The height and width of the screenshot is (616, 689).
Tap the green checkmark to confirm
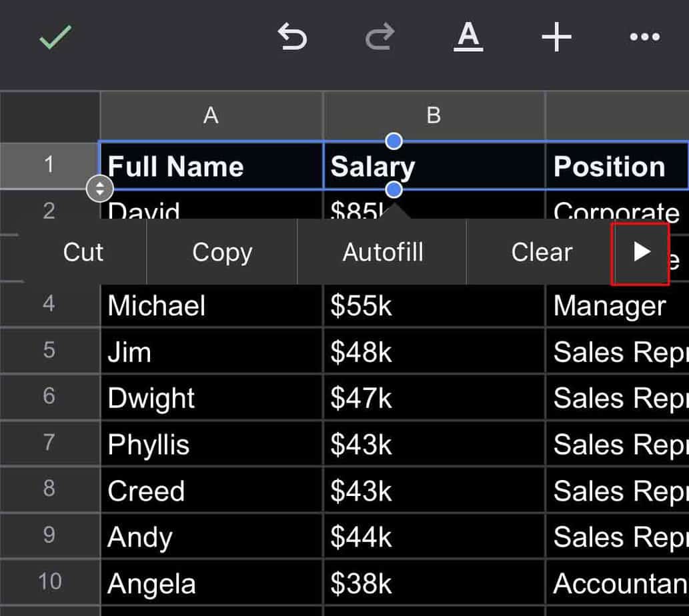(55, 37)
